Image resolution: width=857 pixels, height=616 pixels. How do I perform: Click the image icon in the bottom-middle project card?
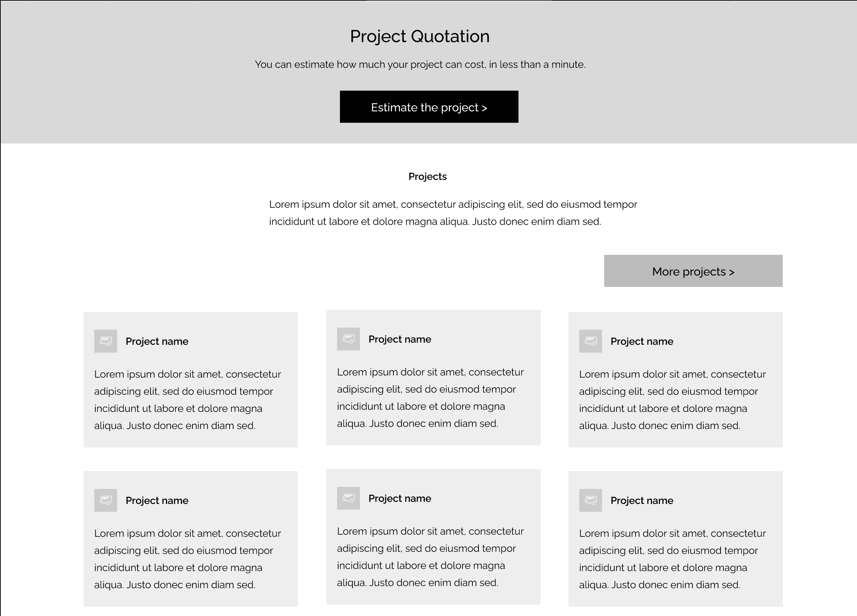(349, 498)
